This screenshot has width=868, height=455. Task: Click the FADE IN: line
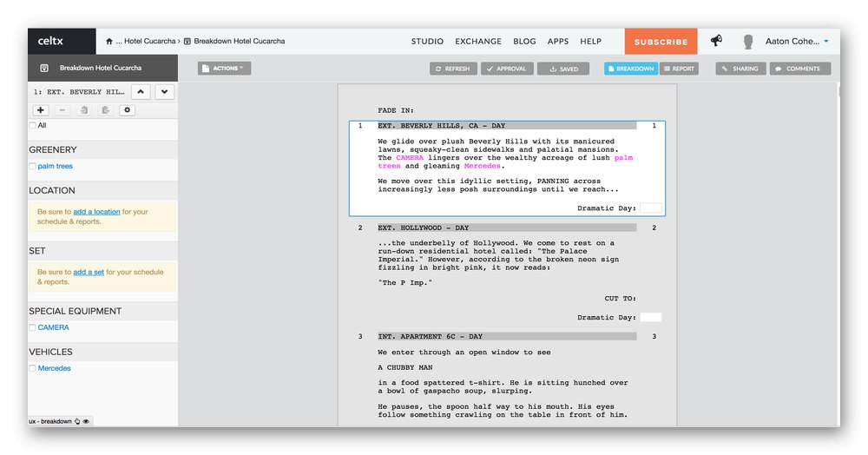396,110
